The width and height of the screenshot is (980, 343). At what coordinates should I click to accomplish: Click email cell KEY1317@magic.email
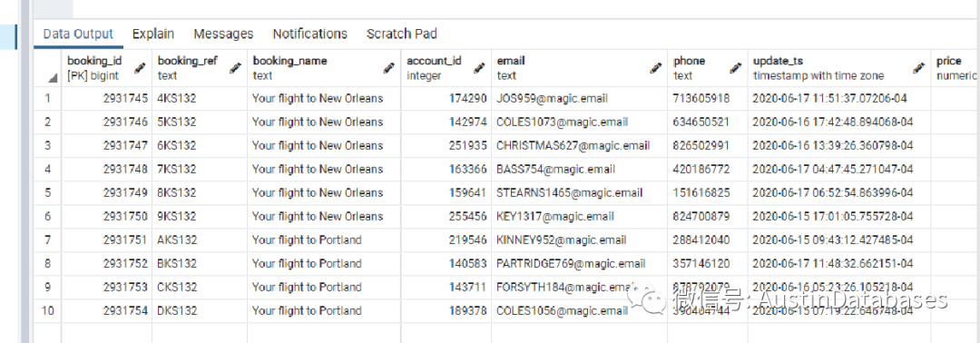[x=579, y=216]
